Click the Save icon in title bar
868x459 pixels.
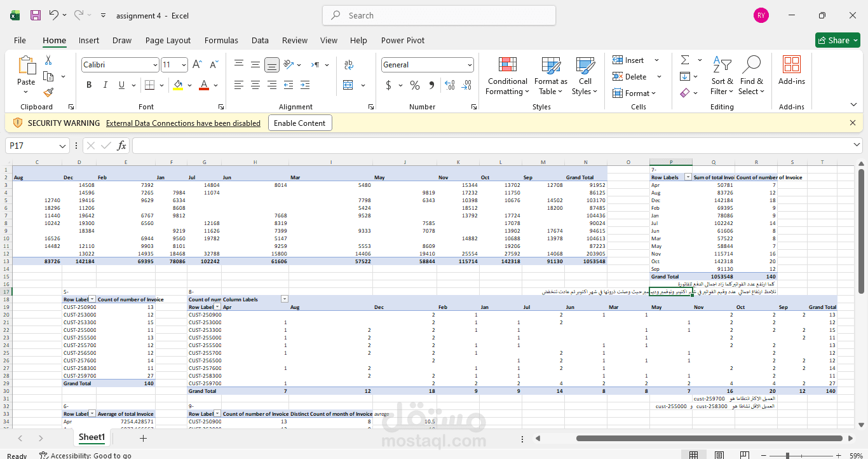pyautogui.click(x=36, y=15)
